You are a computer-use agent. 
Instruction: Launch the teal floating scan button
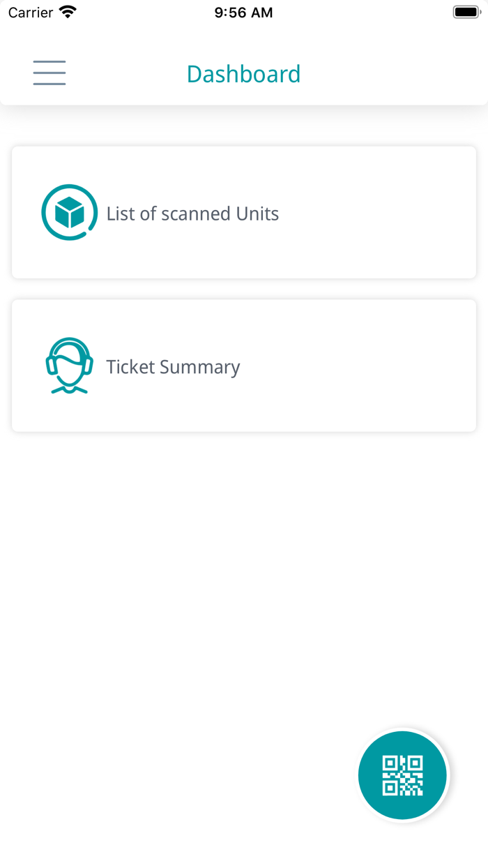[402, 775]
